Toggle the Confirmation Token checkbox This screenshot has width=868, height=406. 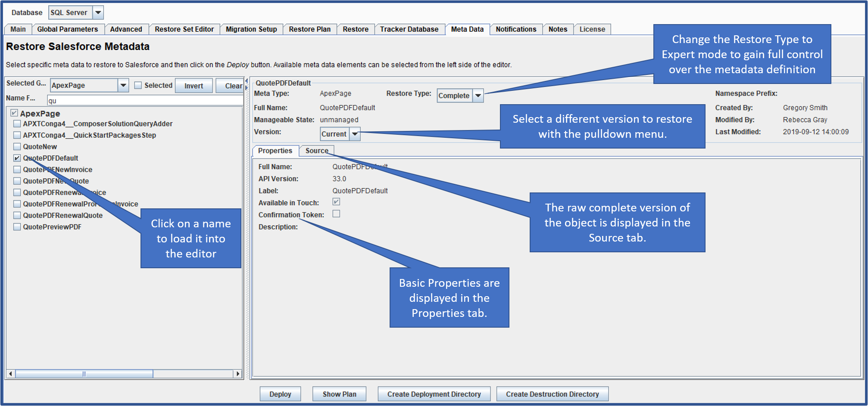tap(336, 214)
